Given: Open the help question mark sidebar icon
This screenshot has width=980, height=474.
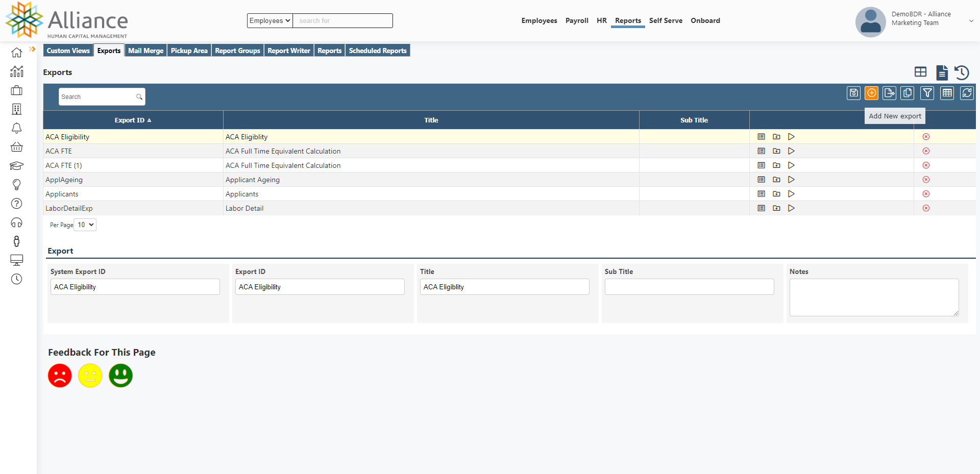Looking at the screenshot, I should pyautogui.click(x=17, y=204).
